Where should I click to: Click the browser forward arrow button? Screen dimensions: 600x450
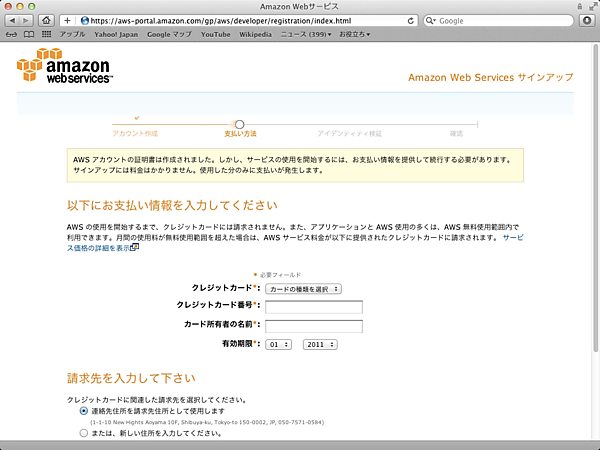26,20
